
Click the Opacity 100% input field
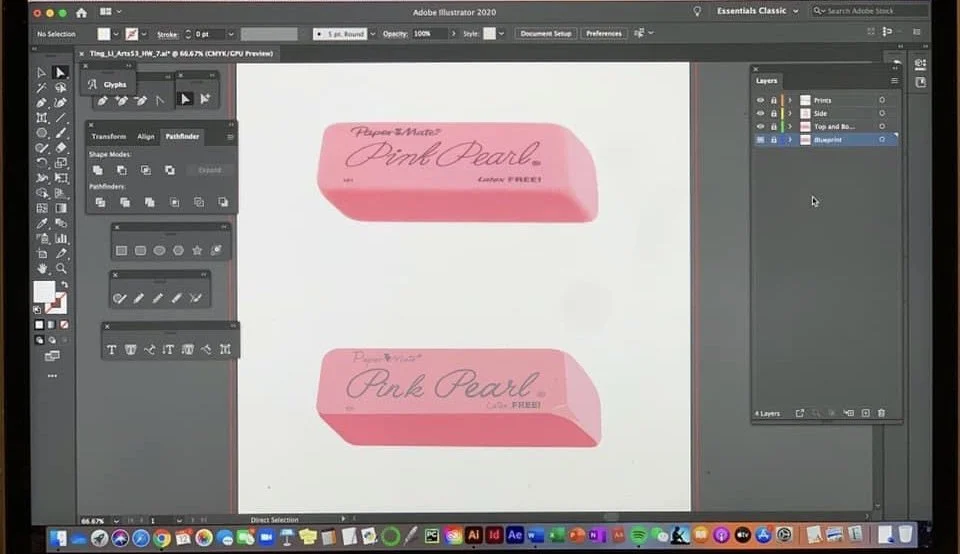pos(429,34)
